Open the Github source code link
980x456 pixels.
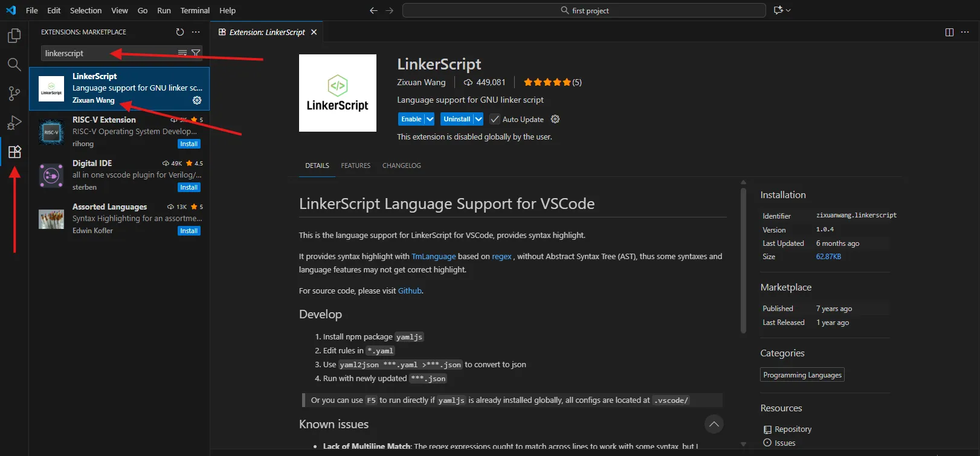[x=410, y=291]
